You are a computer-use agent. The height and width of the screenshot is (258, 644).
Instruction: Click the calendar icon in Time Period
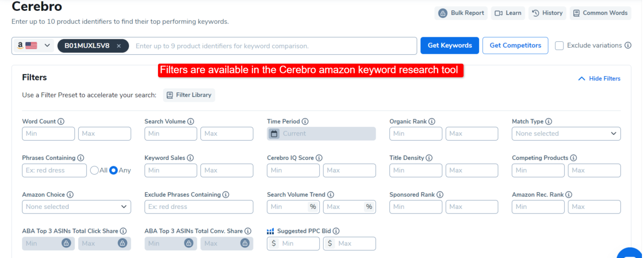(275, 134)
